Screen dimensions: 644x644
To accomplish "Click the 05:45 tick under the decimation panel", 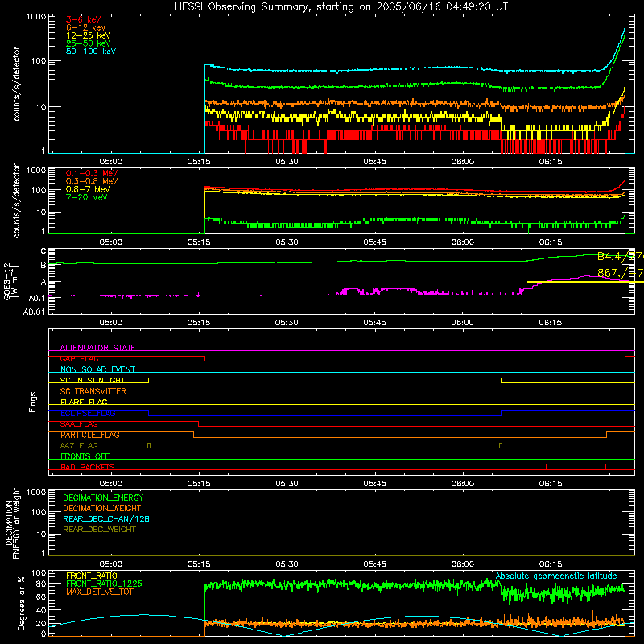I will 374,564.
